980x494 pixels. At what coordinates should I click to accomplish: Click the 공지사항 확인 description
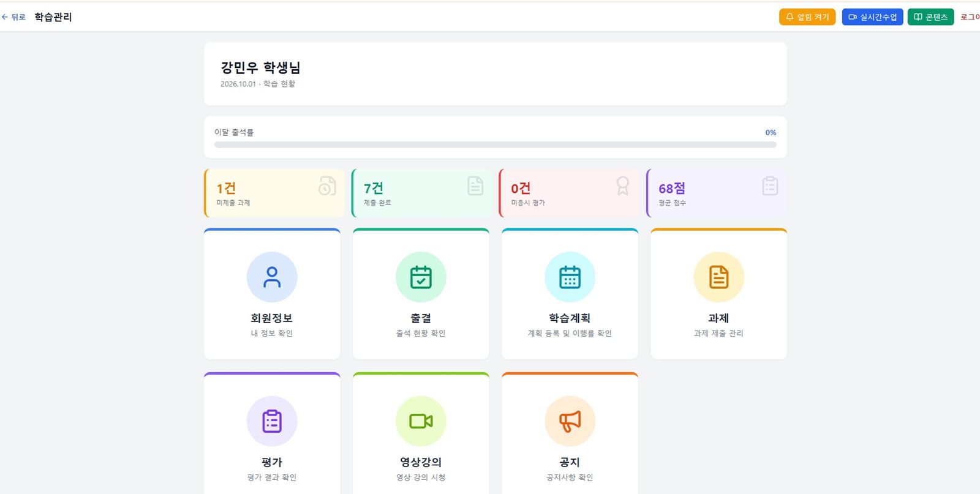(x=570, y=477)
